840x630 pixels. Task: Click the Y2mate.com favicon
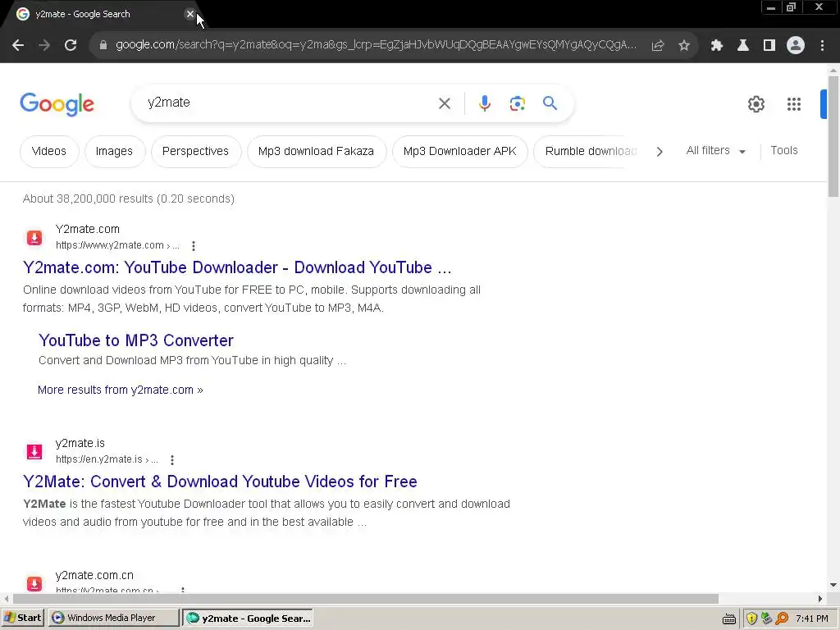coord(34,237)
